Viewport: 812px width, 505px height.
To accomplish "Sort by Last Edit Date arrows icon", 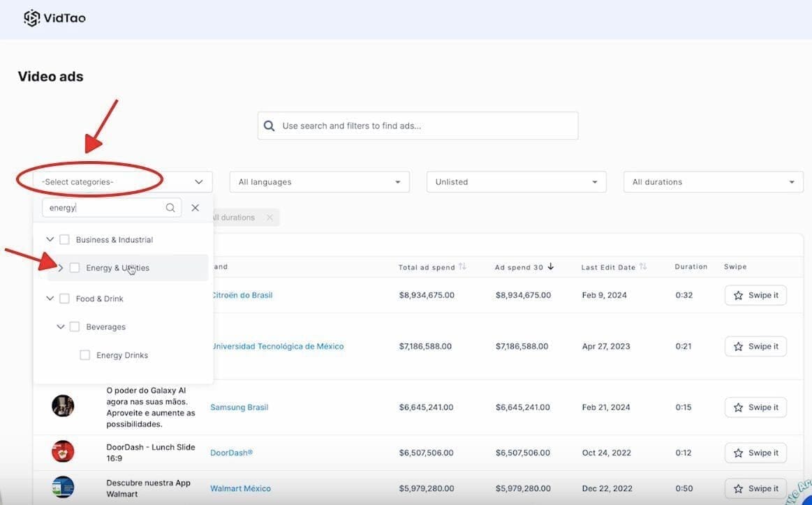I will (x=643, y=267).
